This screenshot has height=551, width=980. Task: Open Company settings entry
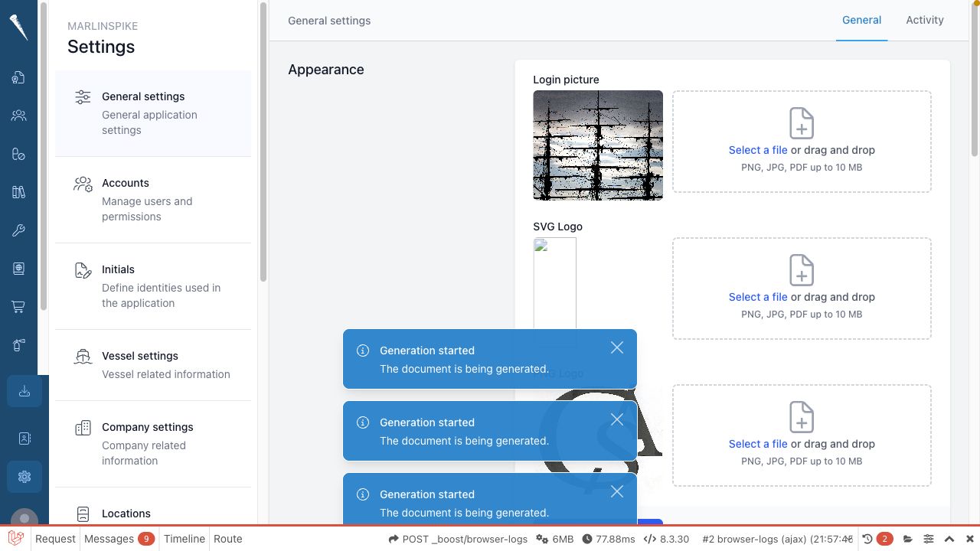153,444
